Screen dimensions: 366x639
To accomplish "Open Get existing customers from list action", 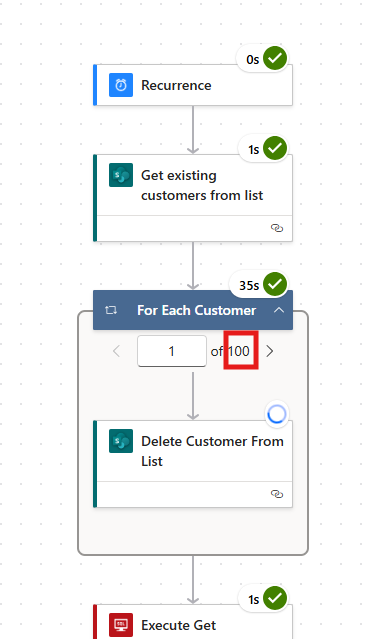I will point(193,198).
